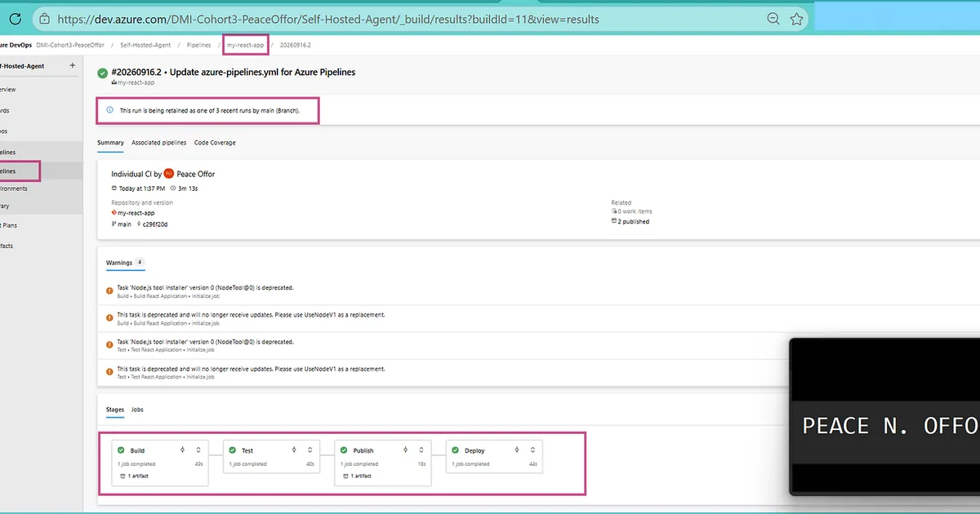The width and height of the screenshot is (980, 514).
Task: Expand the Publish stage with its up-down chevron
Action: click(x=421, y=450)
